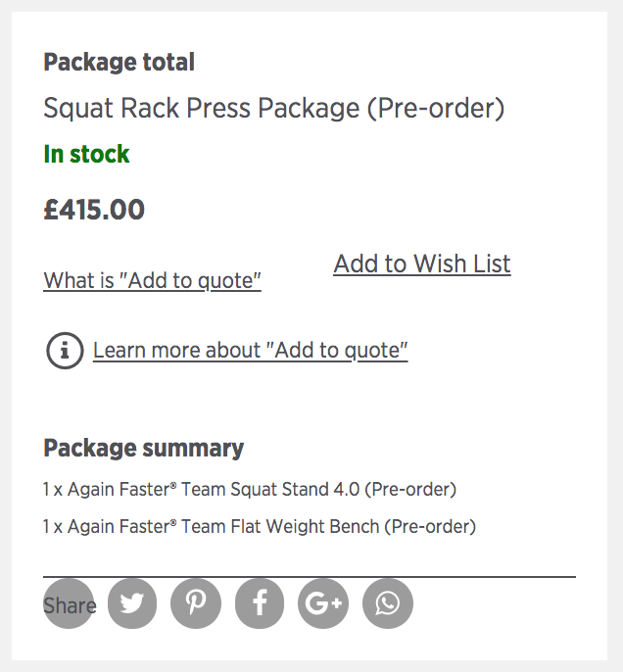Screen dimensions: 623x672
Task: Open the What is "Add to quote" link
Action: pyautogui.click(x=152, y=281)
